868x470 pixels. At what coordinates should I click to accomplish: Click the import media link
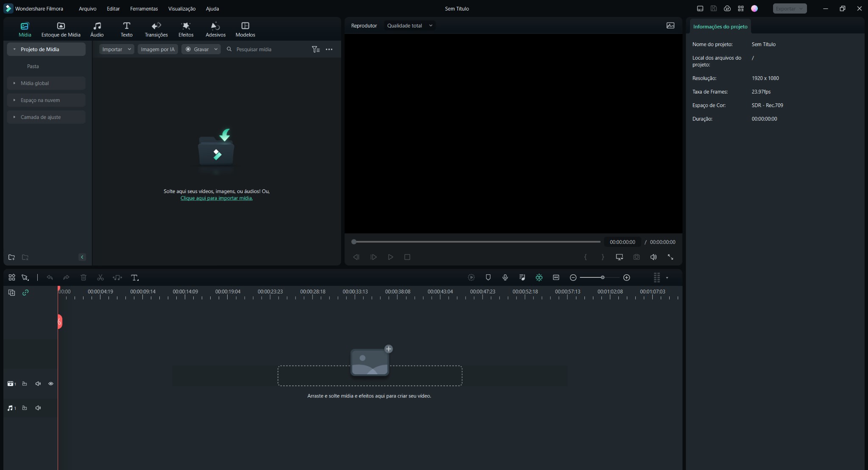pos(216,198)
